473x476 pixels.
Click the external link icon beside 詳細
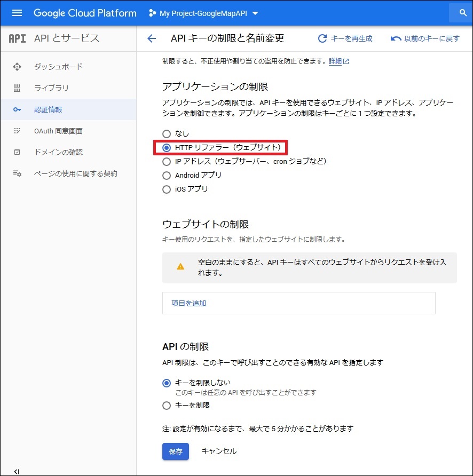346,61
